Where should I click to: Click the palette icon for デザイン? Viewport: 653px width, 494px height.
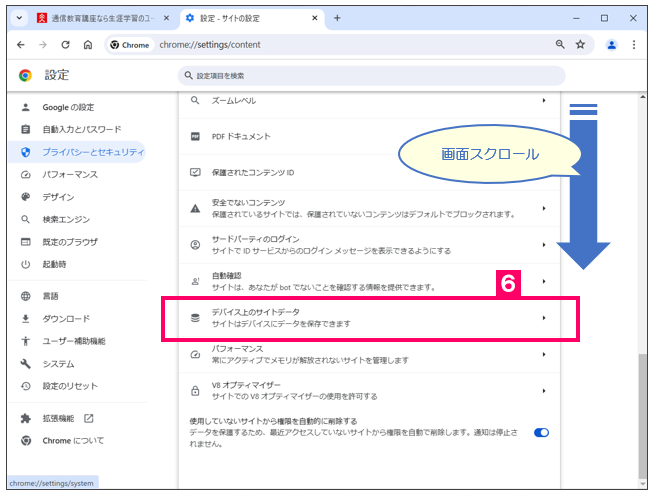point(25,197)
